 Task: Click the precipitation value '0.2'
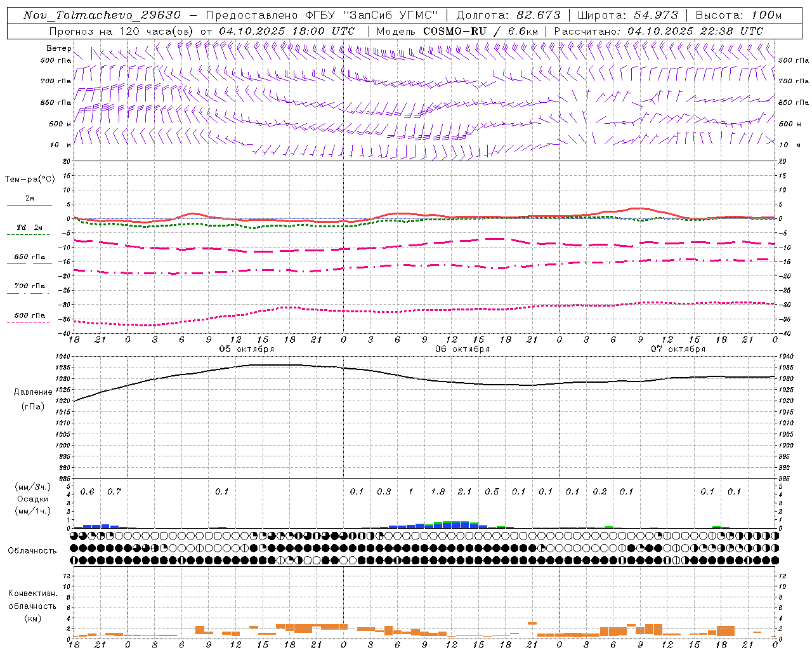tap(599, 492)
